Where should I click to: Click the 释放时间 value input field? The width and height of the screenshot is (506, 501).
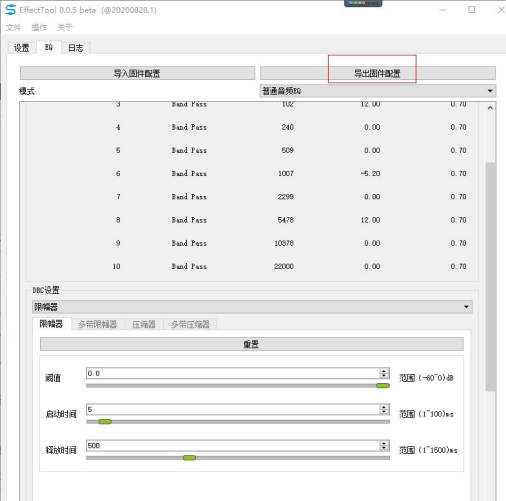click(x=233, y=445)
